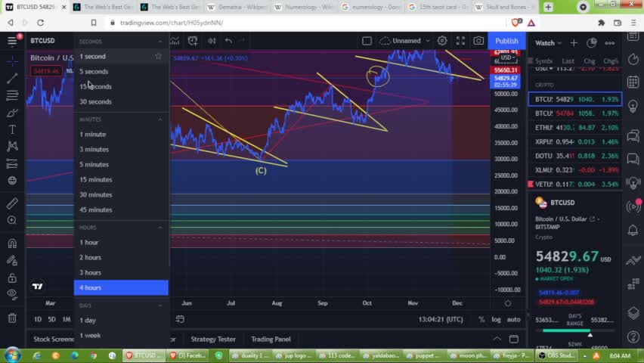Open the emoji icons tool
This screenshot has height=363, width=644.
[x=12, y=181]
